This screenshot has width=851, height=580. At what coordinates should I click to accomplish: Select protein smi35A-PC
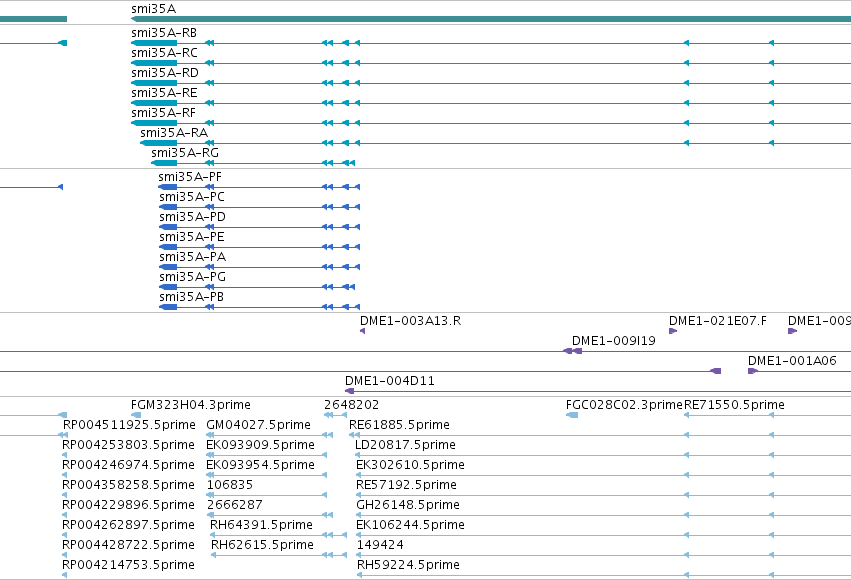pyautogui.click(x=192, y=197)
